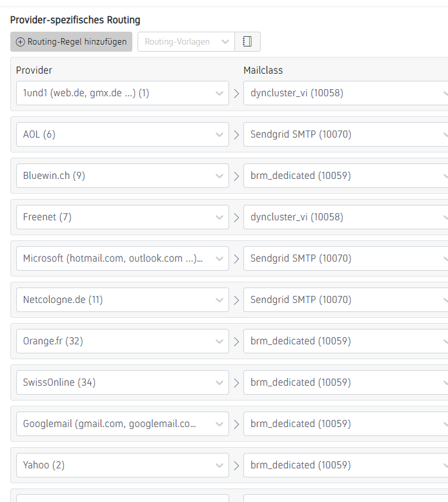Expand the Yahoo (2) provider dropdown

point(122,465)
